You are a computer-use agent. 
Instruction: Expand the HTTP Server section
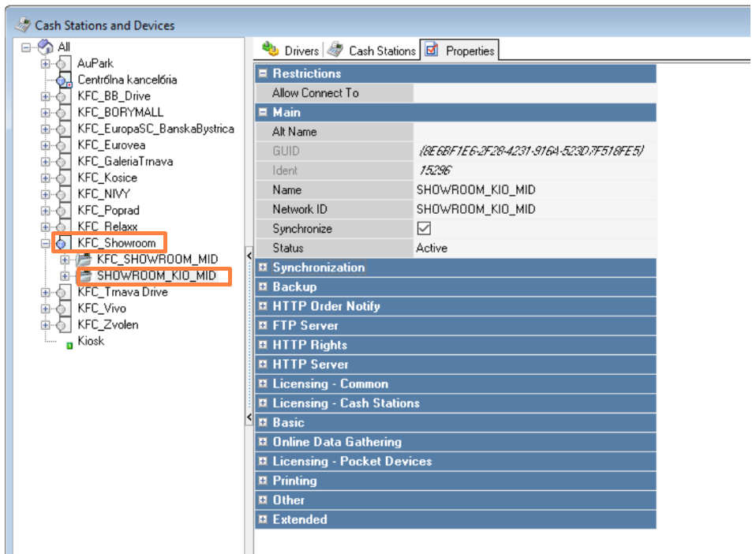[x=263, y=364]
